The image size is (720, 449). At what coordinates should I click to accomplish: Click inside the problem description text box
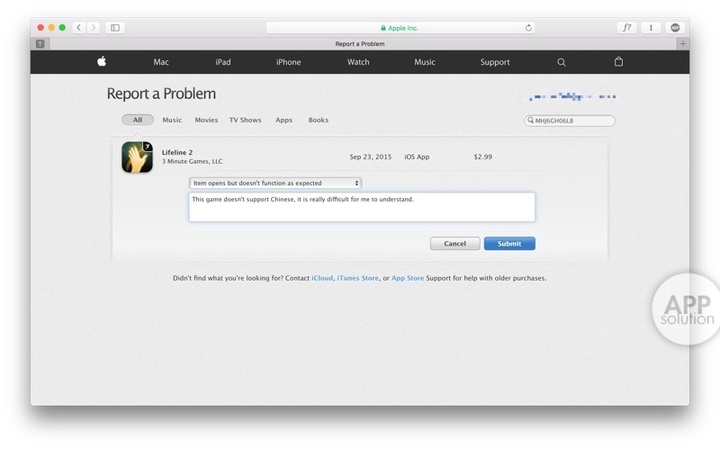click(361, 207)
